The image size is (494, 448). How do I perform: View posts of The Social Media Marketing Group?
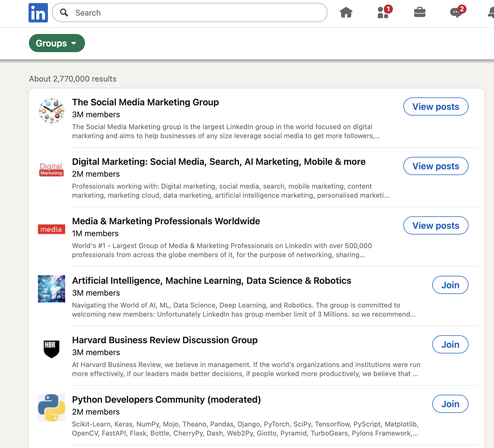pyautogui.click(x=436, y=107)
